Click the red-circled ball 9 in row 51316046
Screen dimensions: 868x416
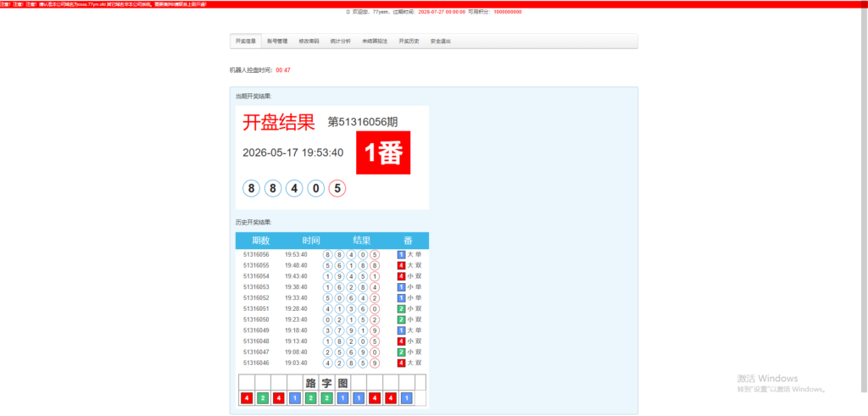(375, 363)
